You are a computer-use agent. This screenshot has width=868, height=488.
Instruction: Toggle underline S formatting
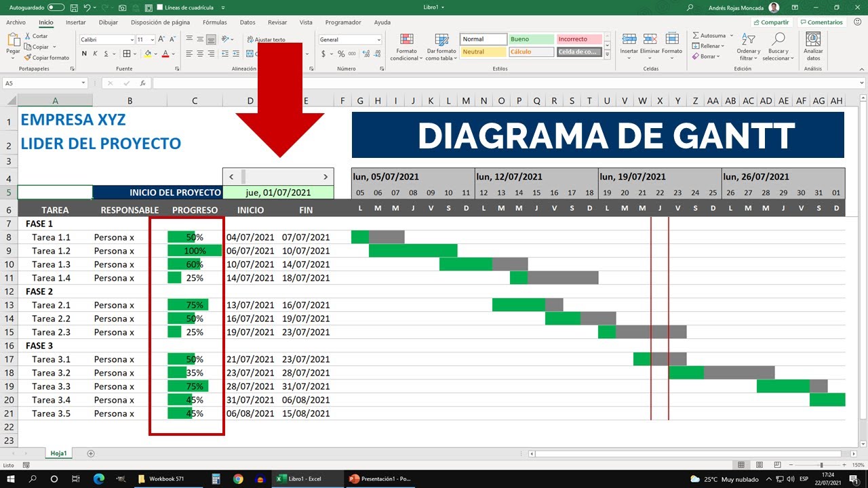click(x=106, y=54)
